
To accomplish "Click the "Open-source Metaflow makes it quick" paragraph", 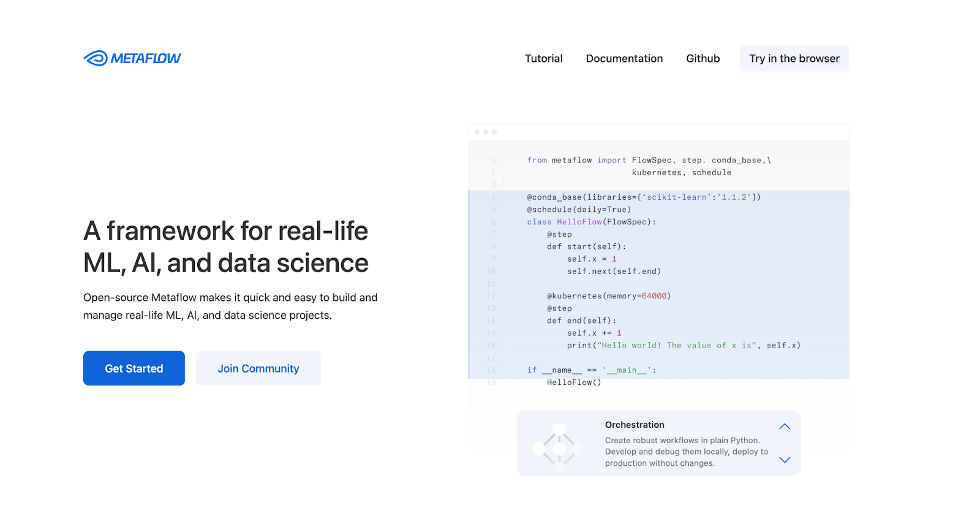I will click(230, 306).
